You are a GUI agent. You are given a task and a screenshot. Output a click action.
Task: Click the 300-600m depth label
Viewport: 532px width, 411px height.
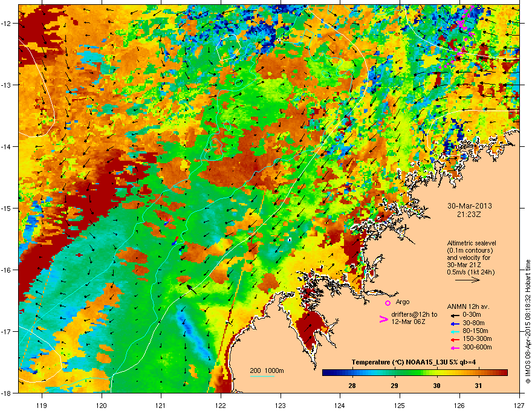[x=477, y=348]
